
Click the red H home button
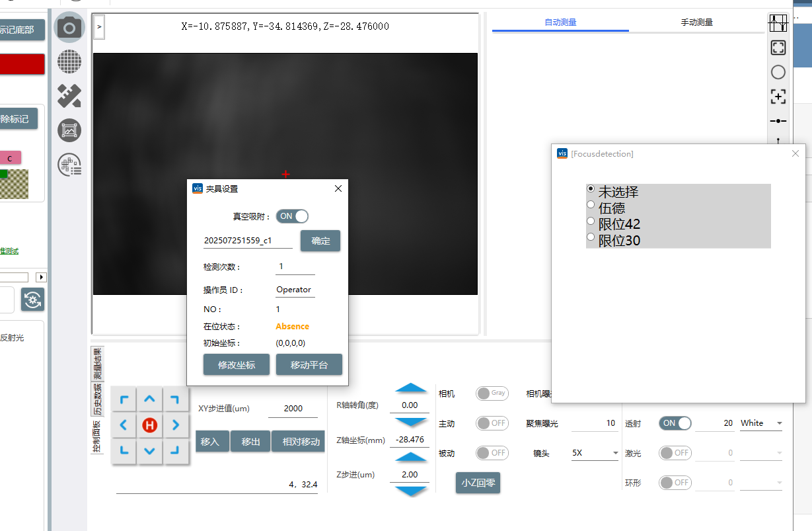point(149,425)
